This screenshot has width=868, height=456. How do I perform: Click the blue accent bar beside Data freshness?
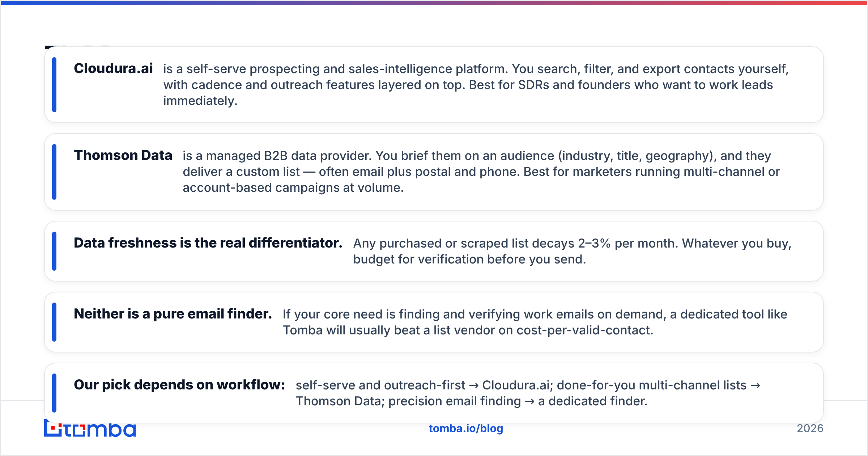tap(54, 251)
